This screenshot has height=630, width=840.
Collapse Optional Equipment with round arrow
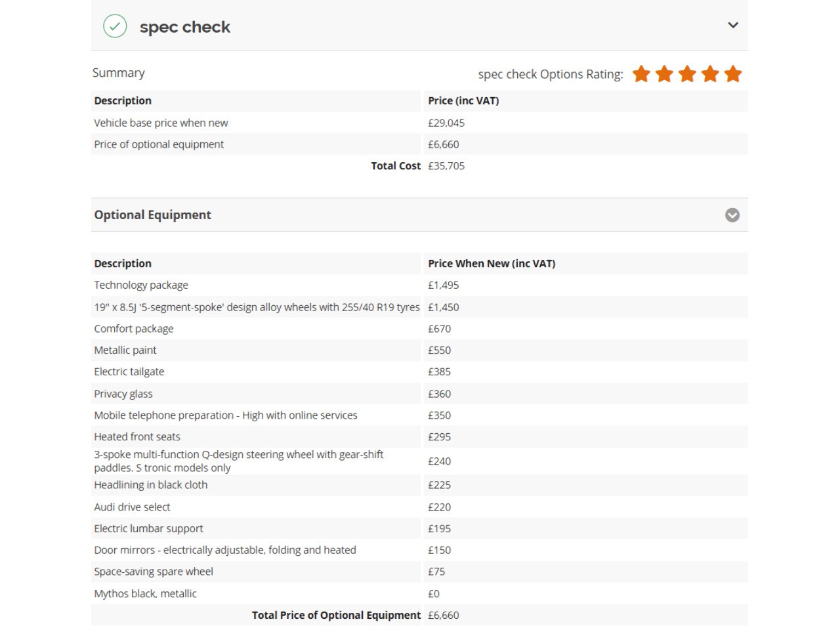point(732,215)
